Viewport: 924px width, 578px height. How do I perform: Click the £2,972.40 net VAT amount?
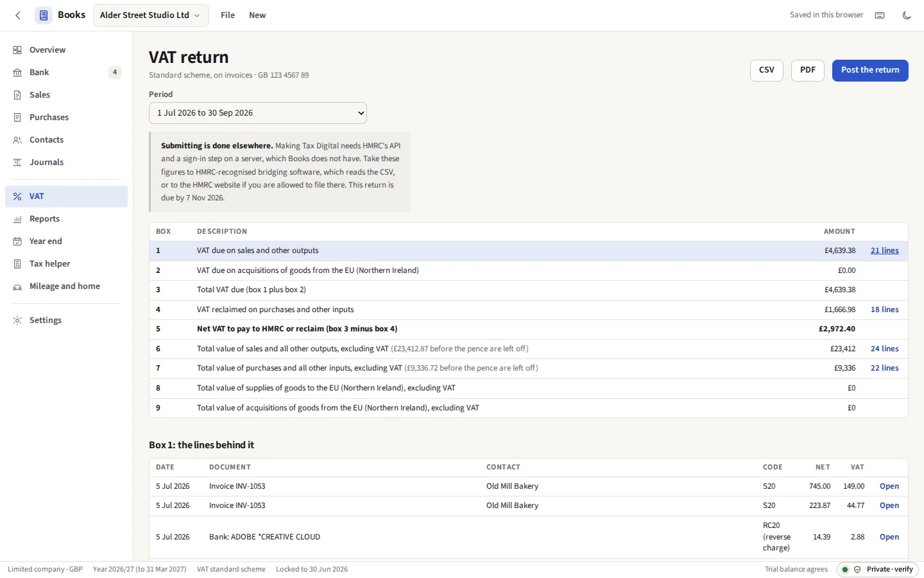click(x=837, y=329)
